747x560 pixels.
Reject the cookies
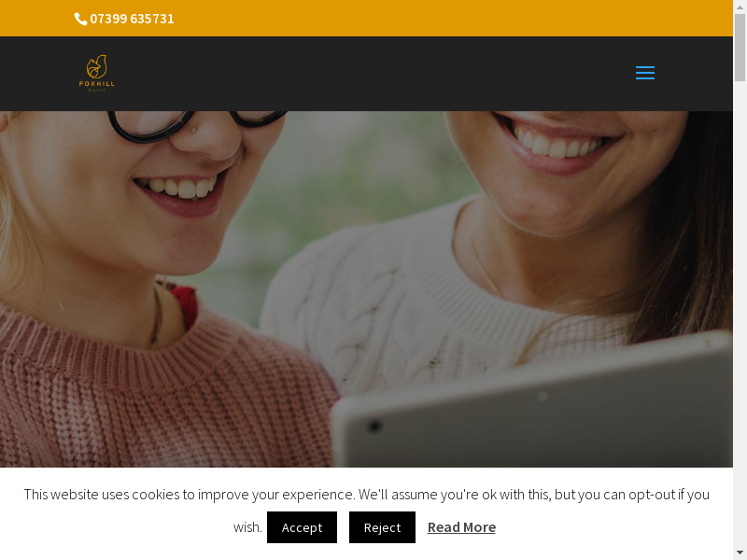[x=382, y=527]
